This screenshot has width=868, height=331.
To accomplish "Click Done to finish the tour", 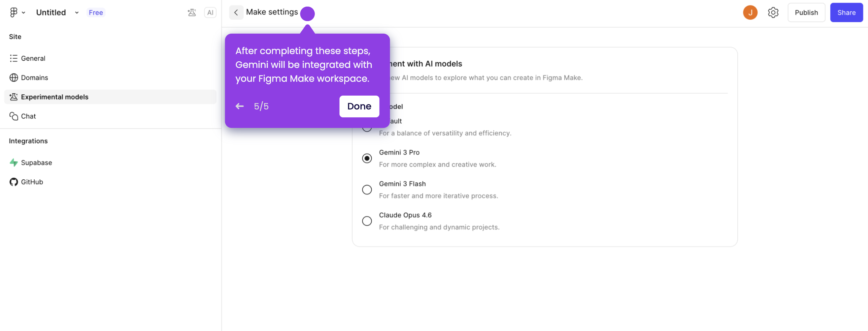I will [x=359, y=106].
